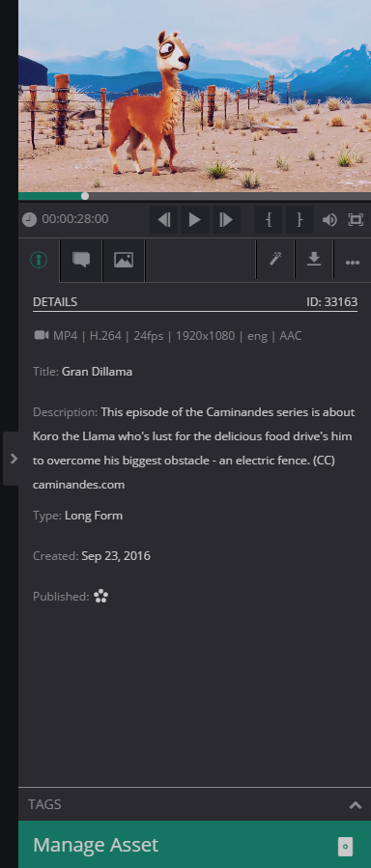Image resolution: width=371 pixels, height=868 pixels.
Task: Mute the video volume
Action: [330, 220]
